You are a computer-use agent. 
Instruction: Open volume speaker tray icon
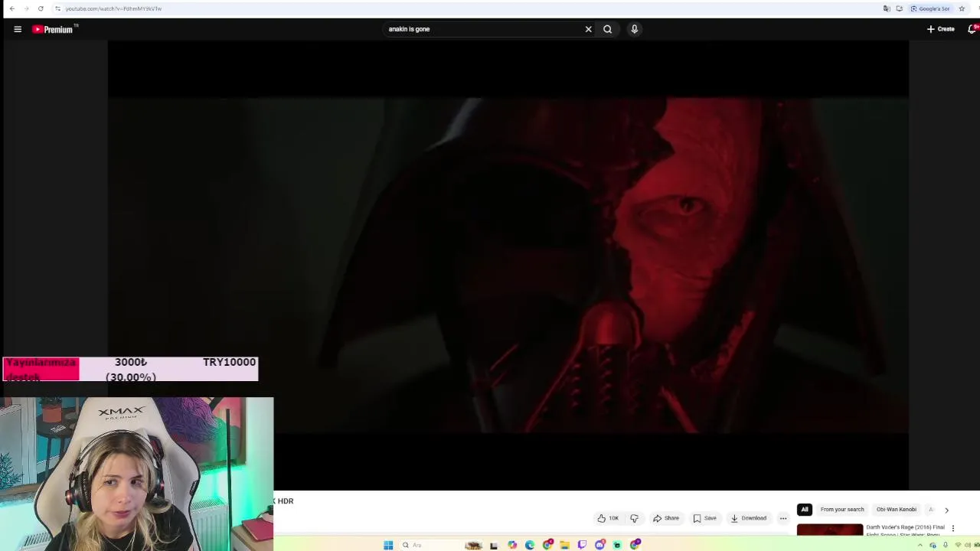[x=966, y=545]
